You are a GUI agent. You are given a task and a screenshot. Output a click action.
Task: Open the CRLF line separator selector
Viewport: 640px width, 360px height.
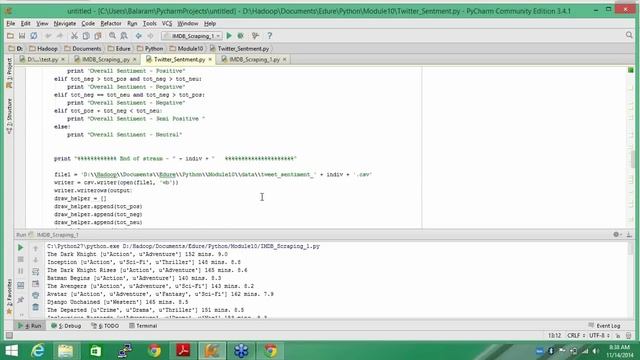click(576, 336)
